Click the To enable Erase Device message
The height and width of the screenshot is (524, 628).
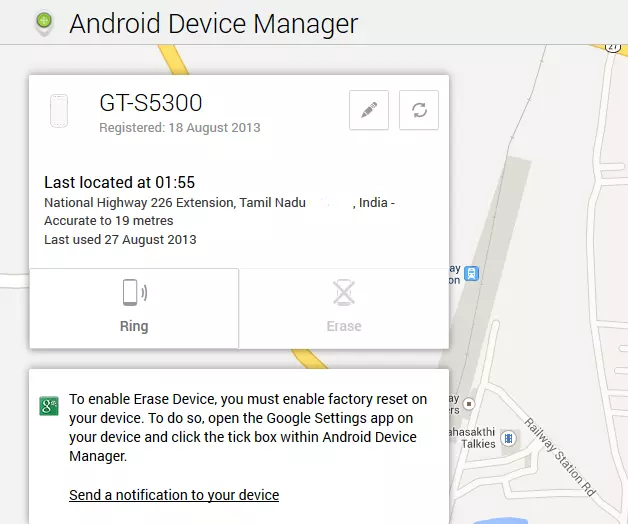click(248, 427)
